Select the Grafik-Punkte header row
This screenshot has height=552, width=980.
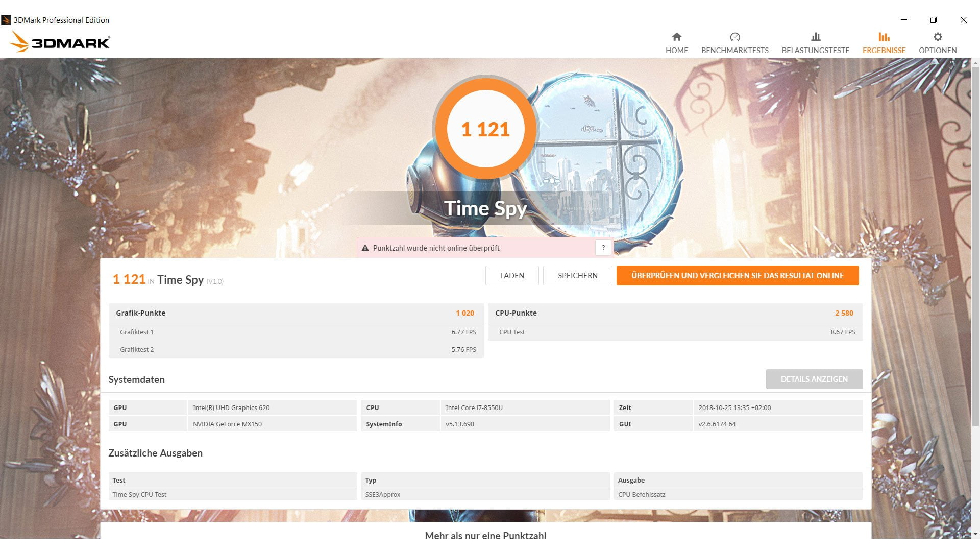pyautogui.click(x=296, y=313)
